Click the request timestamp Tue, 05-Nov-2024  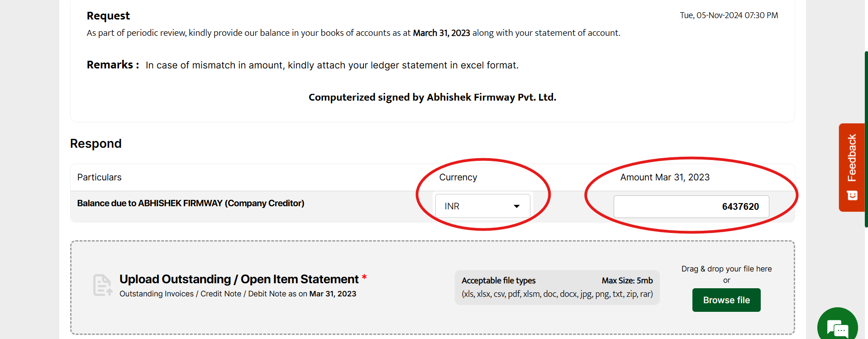[729, 15]
